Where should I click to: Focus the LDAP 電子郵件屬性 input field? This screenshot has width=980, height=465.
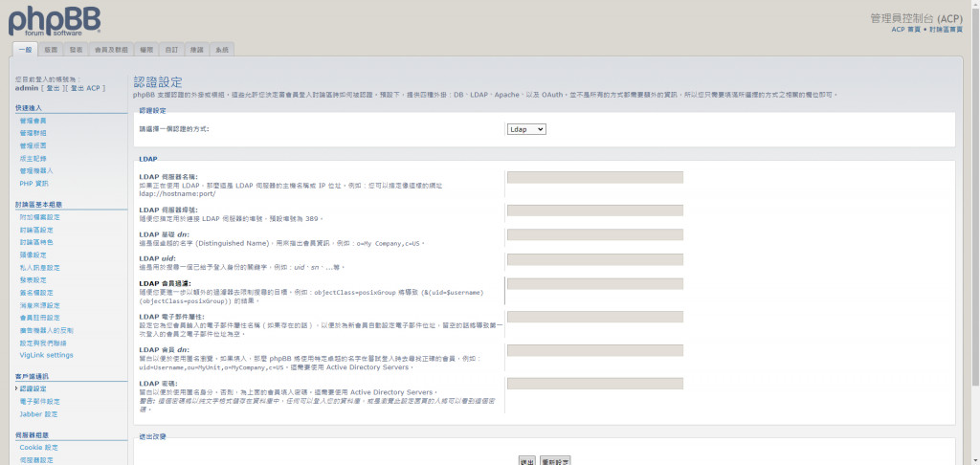coord(595,317)
